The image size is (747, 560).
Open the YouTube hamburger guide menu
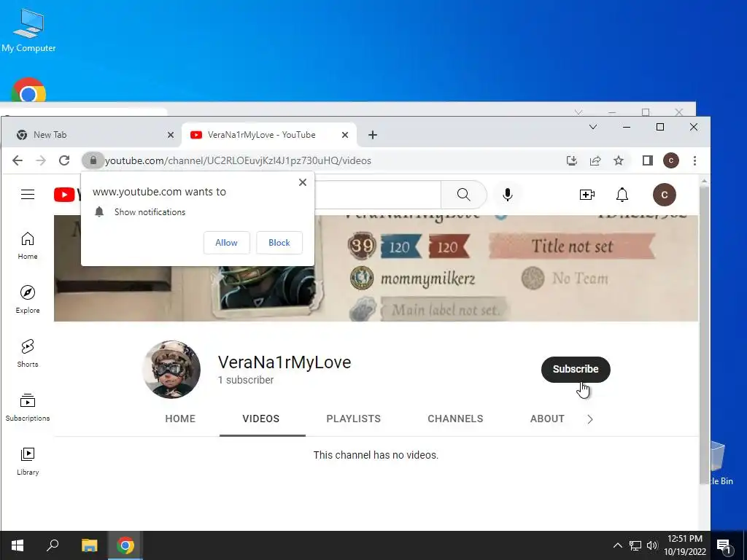tap(28, 194)
